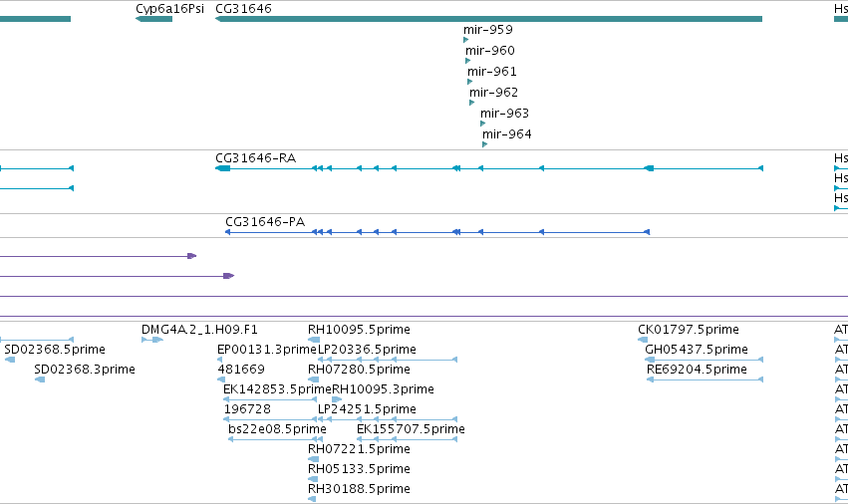Select the mir-961 feature label

tap(492, 72)
